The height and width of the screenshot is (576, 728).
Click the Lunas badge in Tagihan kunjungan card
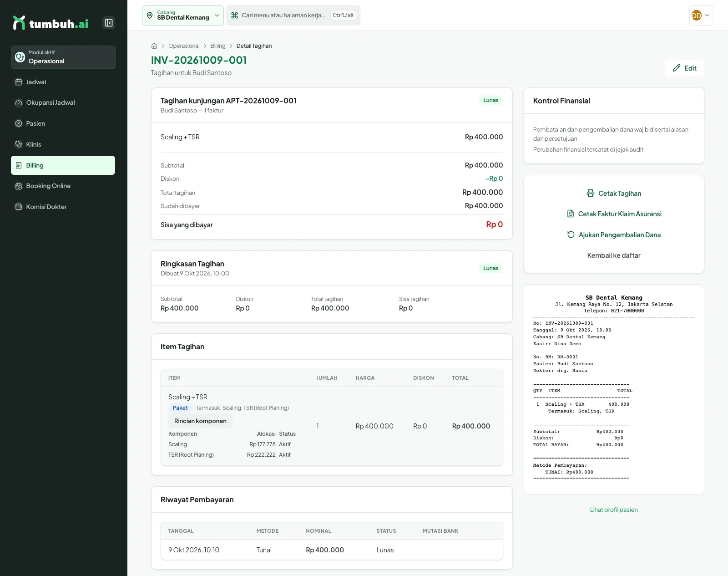pyautogui.click(x=490, y=100)
